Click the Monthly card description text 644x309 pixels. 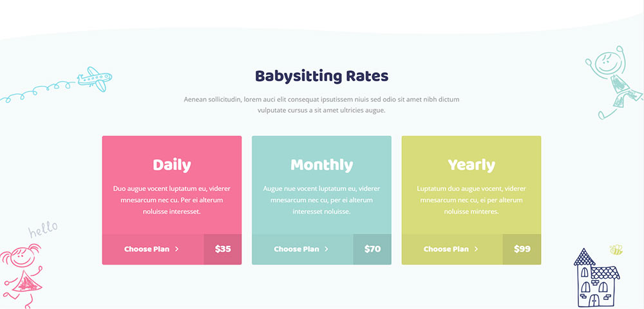[x=321, y=200]
